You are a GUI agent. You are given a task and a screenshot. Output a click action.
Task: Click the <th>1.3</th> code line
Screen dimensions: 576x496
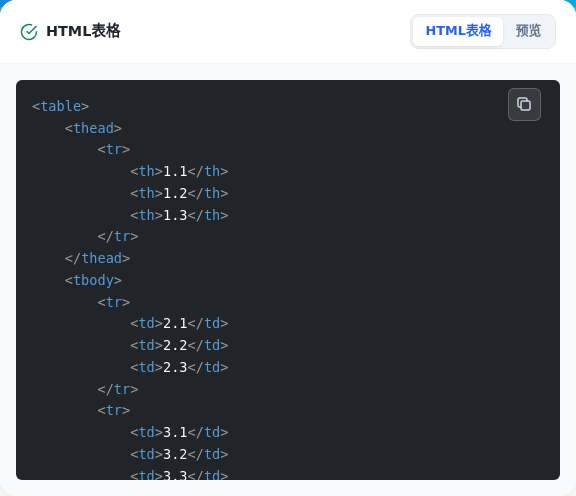click(179, 215)
